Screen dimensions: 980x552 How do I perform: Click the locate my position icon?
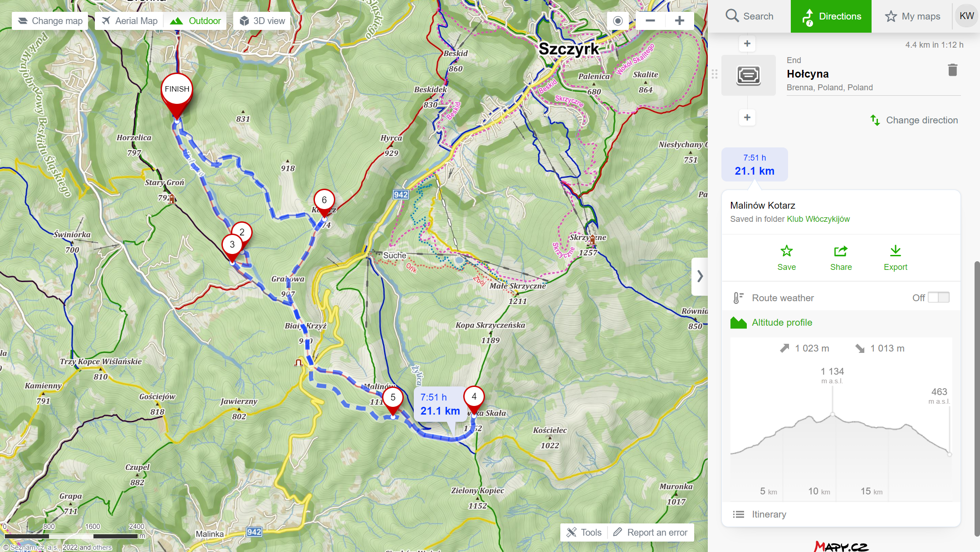[x=617, y=21]
